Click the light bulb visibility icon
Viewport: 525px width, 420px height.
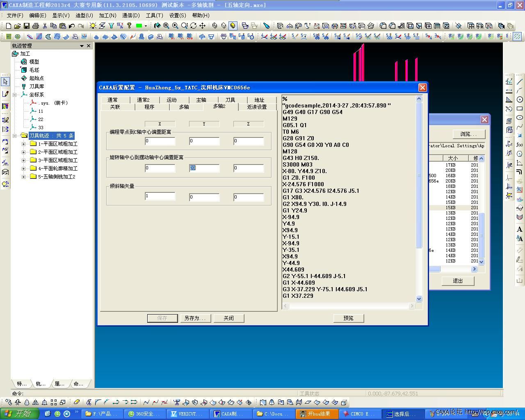tap(93, 25)
